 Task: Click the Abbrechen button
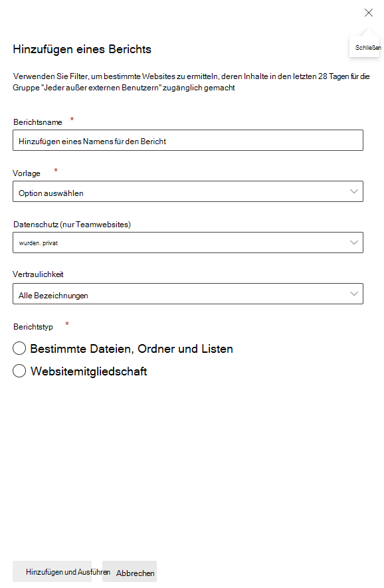click(130, 571)
